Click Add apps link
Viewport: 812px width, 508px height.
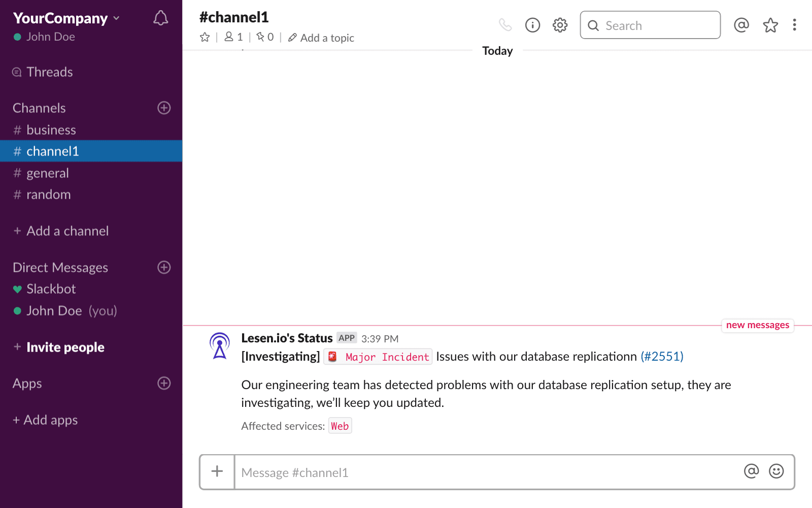pyautogui.click(x=45, y=420)
